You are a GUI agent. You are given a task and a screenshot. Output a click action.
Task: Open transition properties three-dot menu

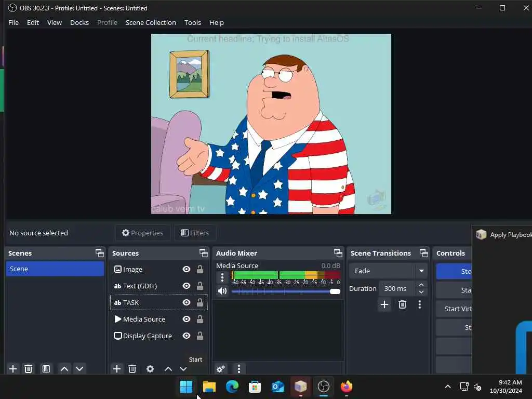pyautogui.click(x=420, y=304)
